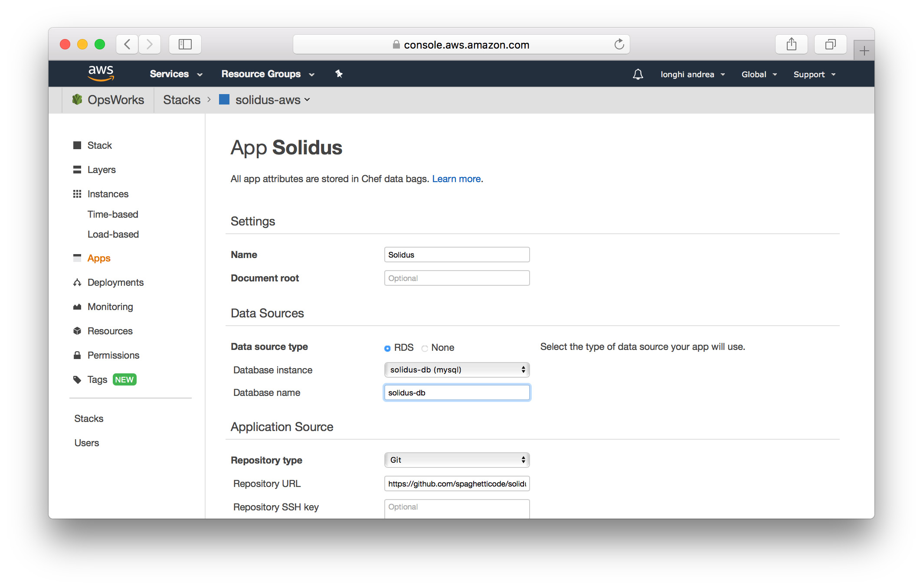Image resolution: width=923 pixels, height=588 pixels.
Task: Open Deployments using its icon
Action: click(x=77, y=282)
